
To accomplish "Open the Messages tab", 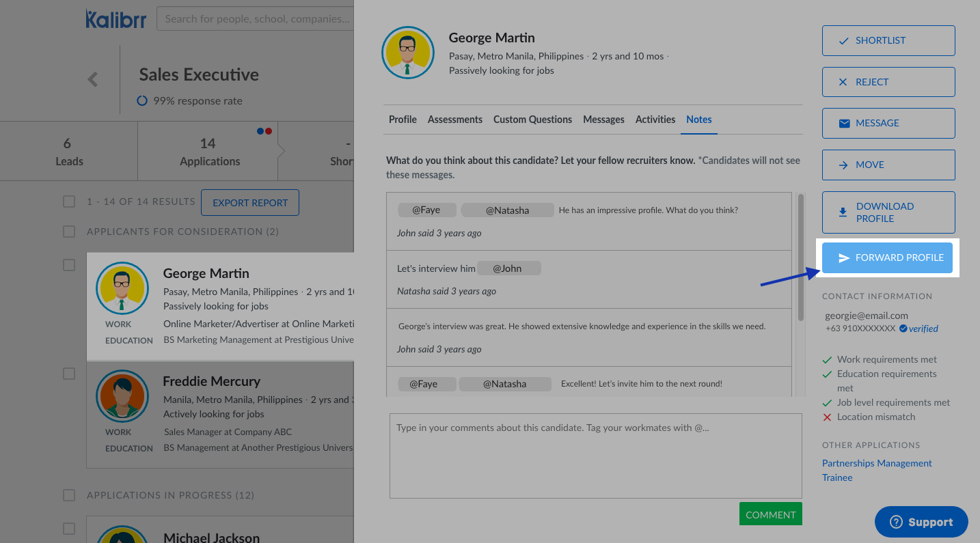I will point(603,120).
